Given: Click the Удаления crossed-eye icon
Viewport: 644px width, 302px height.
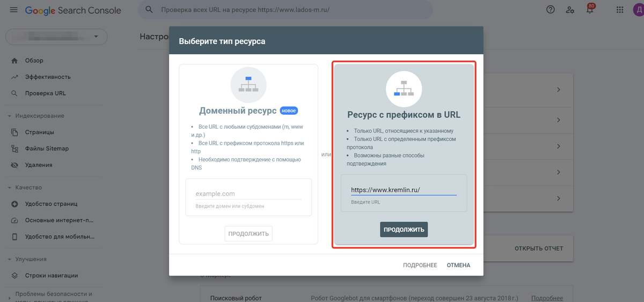Looking at the screenshot, I should 14,165.
